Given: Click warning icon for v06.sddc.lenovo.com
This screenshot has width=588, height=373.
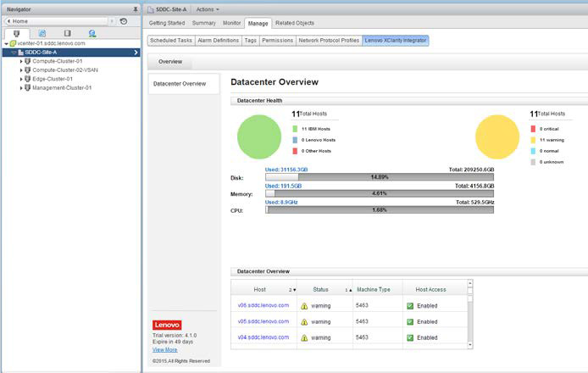Looking at the screenshot, I should (304, 306).
